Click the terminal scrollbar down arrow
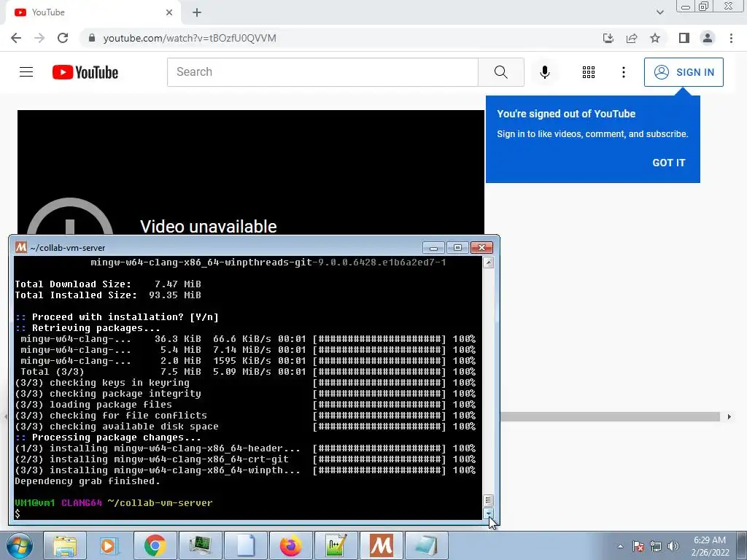The image size is (747, 560). [x=488, y=513]
